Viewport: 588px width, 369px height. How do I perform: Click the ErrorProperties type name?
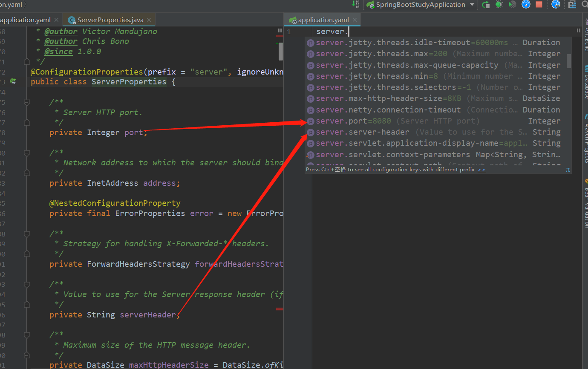point(150,213)
